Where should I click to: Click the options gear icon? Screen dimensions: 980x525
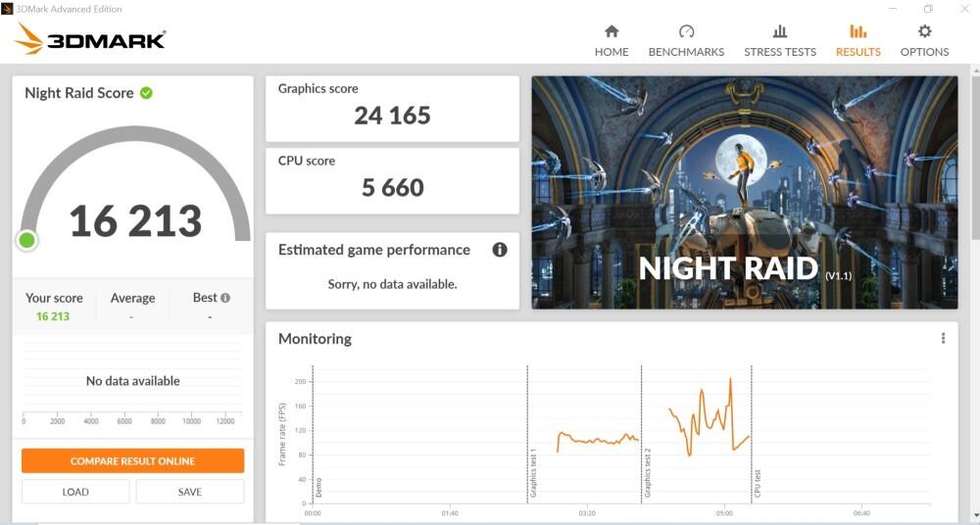925,31
